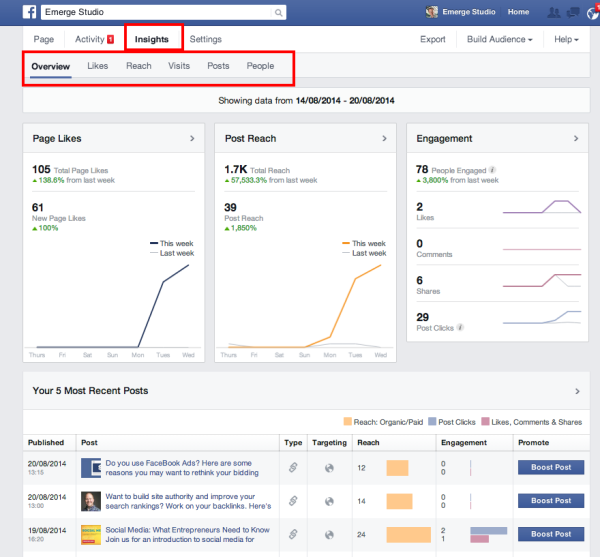
Task: Open the friend requests icon
Action: point(553,12)
